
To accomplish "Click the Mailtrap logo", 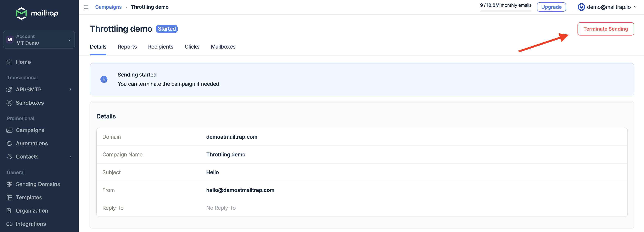I will pyautogui.click(x=37, y=13).
